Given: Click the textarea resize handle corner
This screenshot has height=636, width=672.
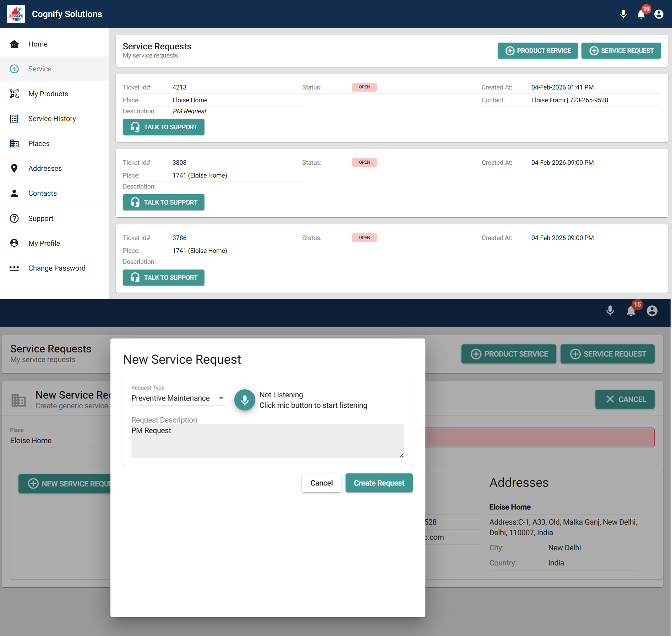Looking at the screenshot, I should pyautogui.click(x=401, y=455).
